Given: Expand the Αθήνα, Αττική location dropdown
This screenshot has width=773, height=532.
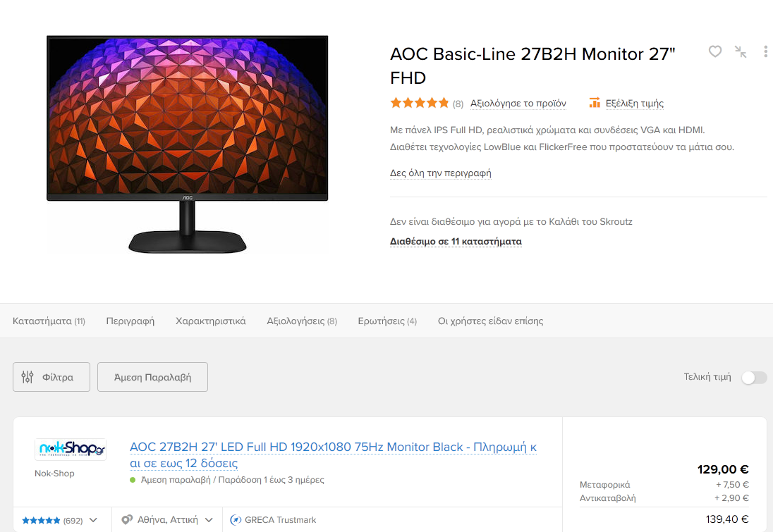Looking at the screenshot, I should [209, 520].
